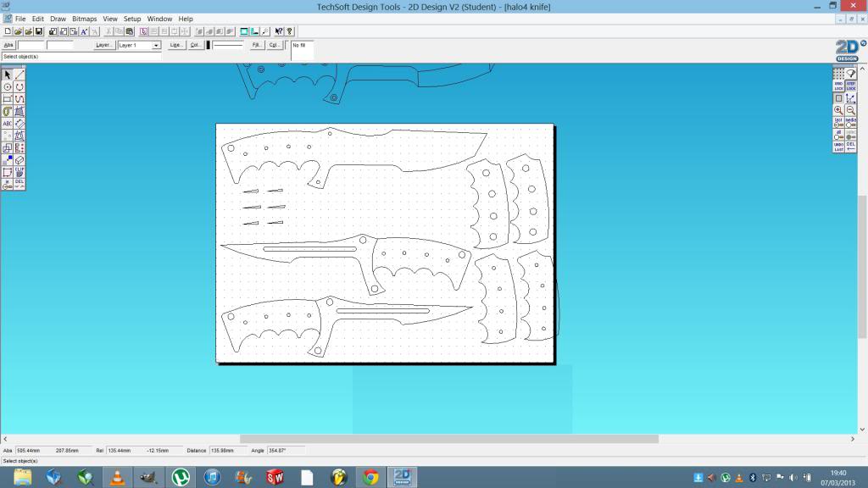The height and width of the screenshot is (488, 868).
Task: Click the Line... button
Action: coord(176,45)
